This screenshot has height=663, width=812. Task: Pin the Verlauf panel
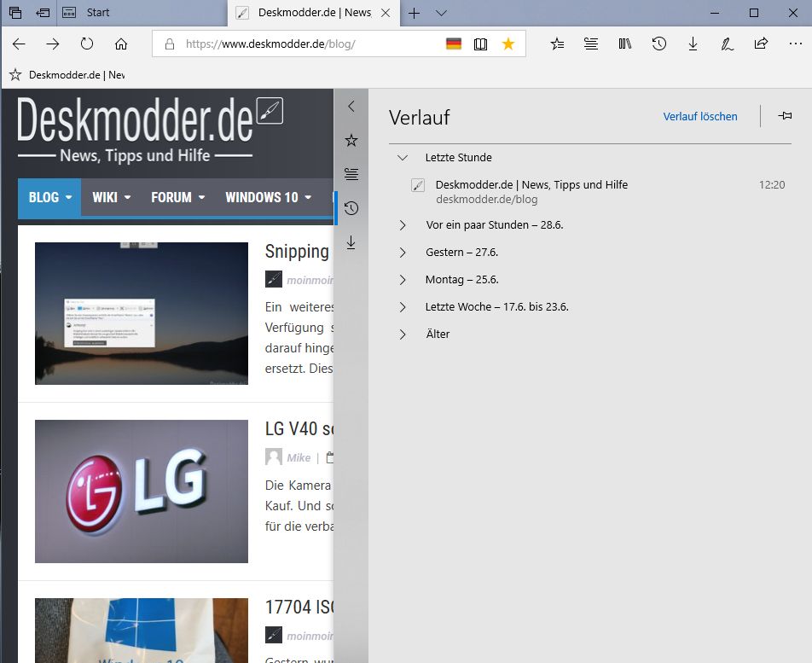pyautogui.click(x=785, y=116)
